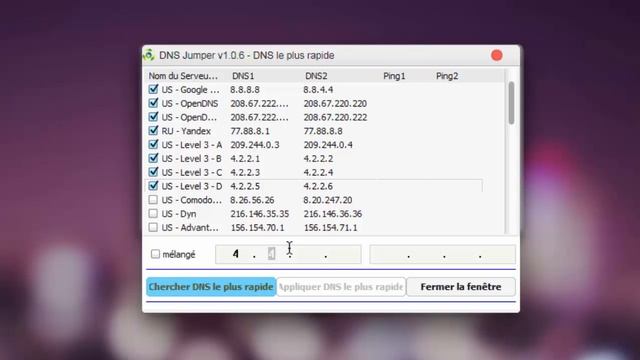Toggle the US - Level 3 - D checkbox
This screenshot has height=360, width=640.
pyautogui.click(x=153, y=186)
